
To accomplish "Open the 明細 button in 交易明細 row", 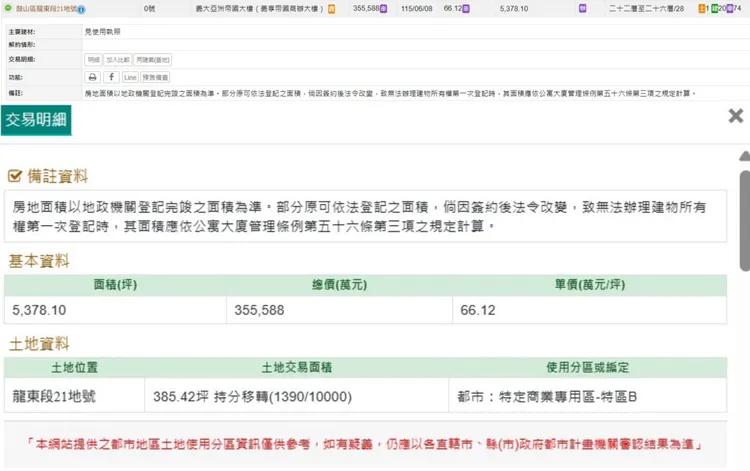I will tap(93, 60).
